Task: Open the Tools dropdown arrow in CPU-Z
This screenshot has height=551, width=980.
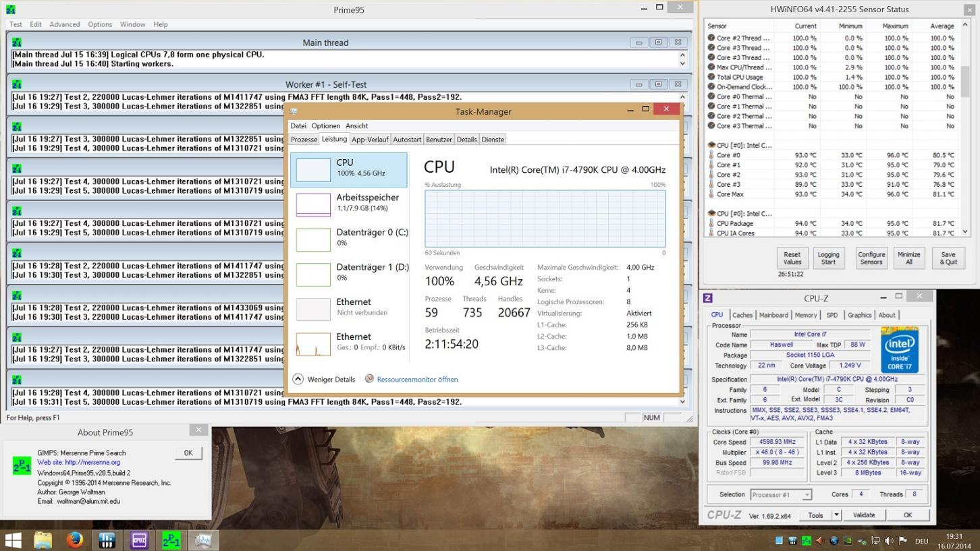Action: tap(836, 515)
